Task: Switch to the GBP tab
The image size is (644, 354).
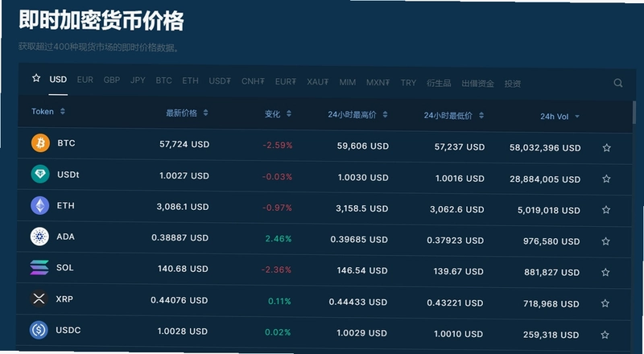Action: (x=112, y=80)
